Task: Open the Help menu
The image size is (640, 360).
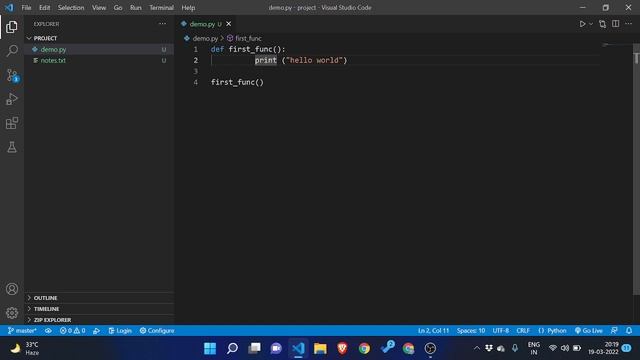Action: [x=188, y=8]
